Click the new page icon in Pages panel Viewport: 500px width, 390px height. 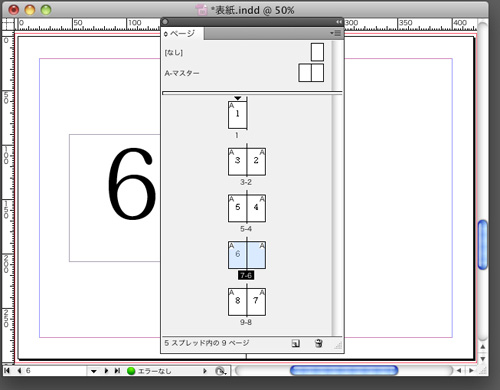click(x=295, y=343)
